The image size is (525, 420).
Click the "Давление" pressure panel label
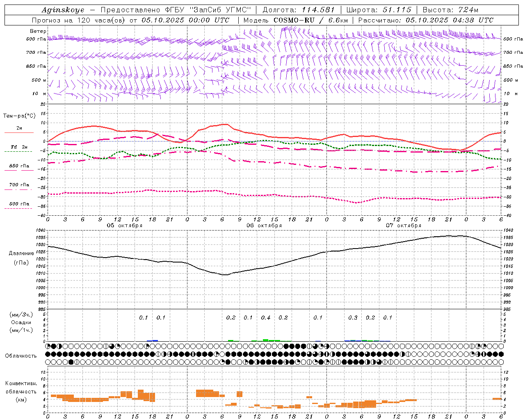[x=21, y=253]
